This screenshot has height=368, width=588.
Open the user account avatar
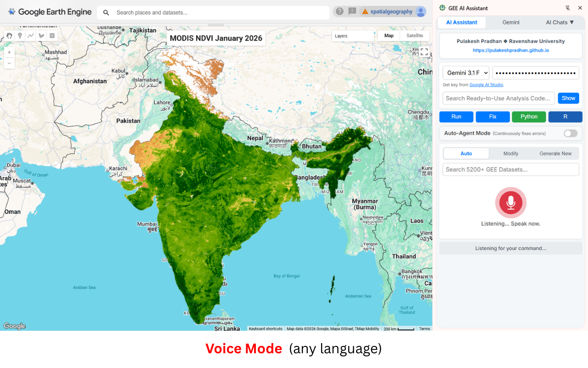[421, 11]
